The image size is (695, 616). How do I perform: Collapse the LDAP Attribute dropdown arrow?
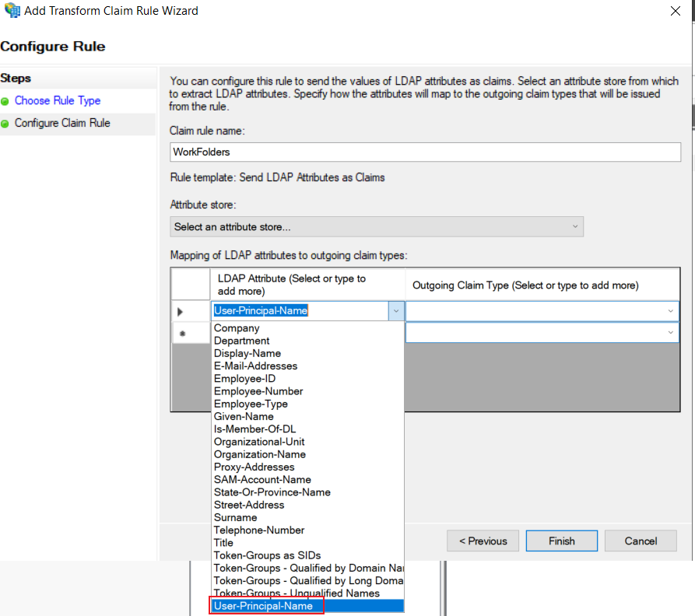coord(396,311)
